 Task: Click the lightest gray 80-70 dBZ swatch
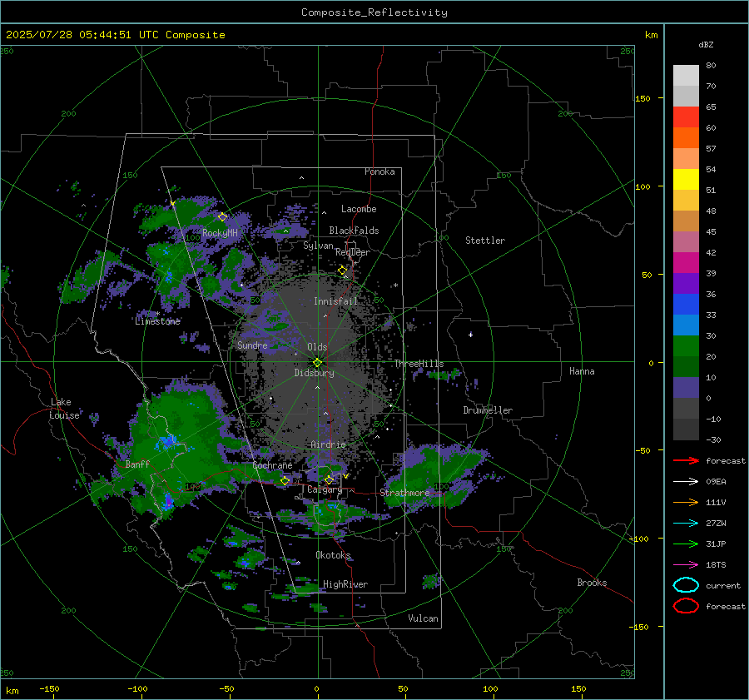coord(686,76)
